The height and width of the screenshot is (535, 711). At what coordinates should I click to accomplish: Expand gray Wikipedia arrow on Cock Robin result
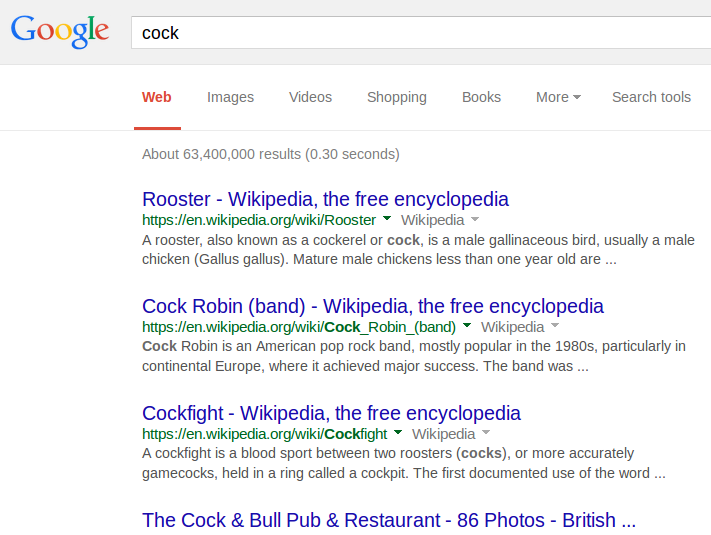coord(555,326)
